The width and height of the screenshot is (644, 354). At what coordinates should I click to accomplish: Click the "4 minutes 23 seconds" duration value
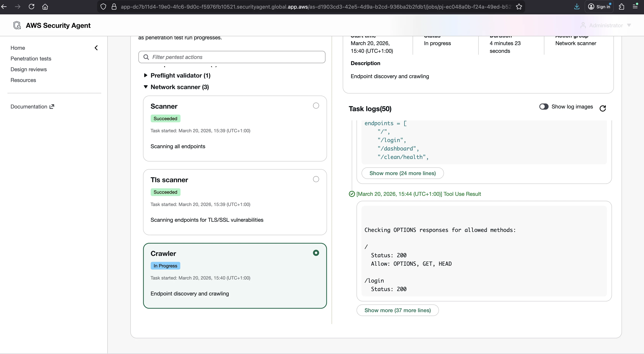(505, 47)
